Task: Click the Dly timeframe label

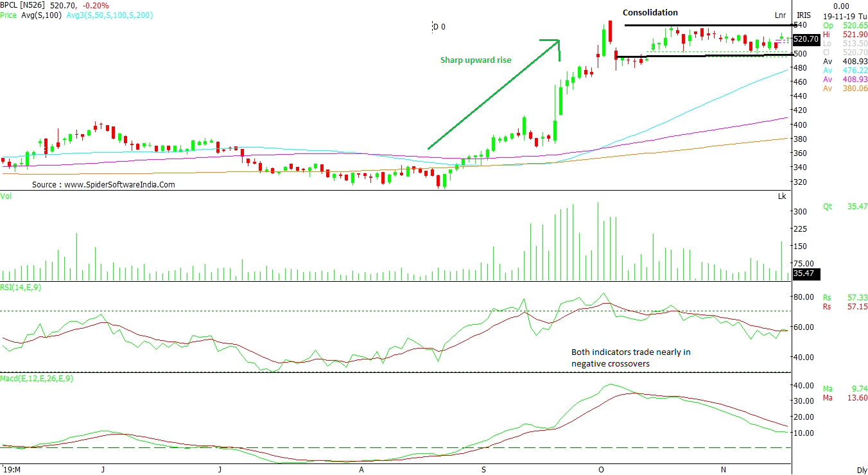Action: click(x=862, y=470)
